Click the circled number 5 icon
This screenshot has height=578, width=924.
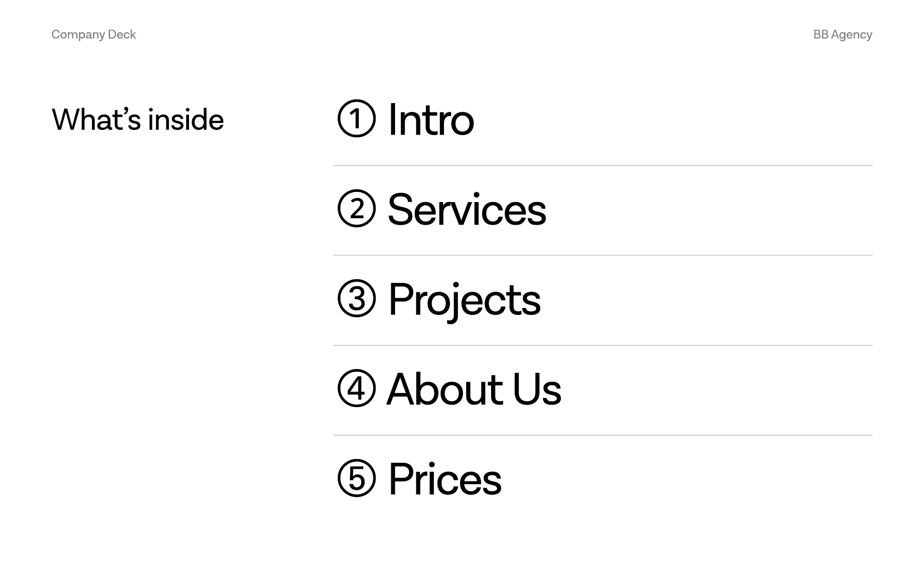coord(356,478)
